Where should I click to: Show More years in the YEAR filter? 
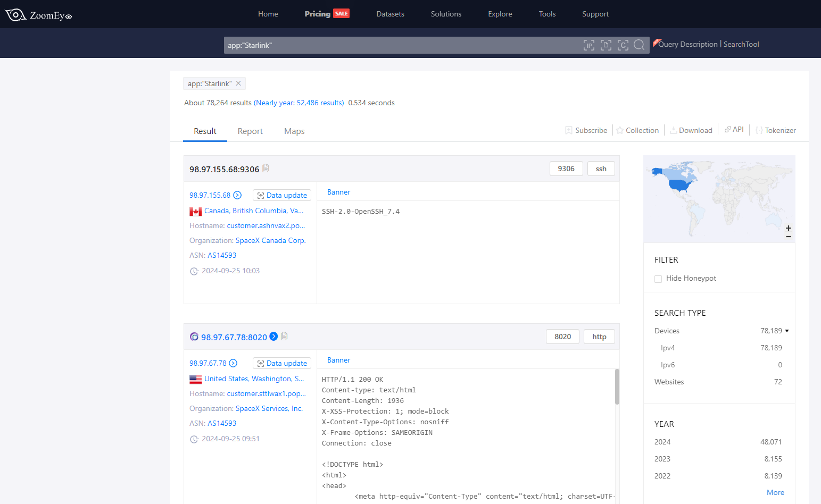click(x=775, y=492)
